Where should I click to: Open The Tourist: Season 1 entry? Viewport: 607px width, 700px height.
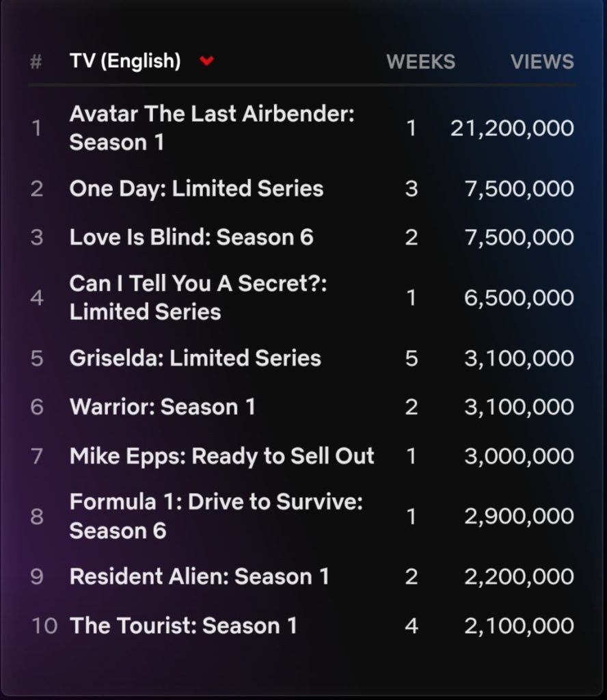click(x=183, y=625)
